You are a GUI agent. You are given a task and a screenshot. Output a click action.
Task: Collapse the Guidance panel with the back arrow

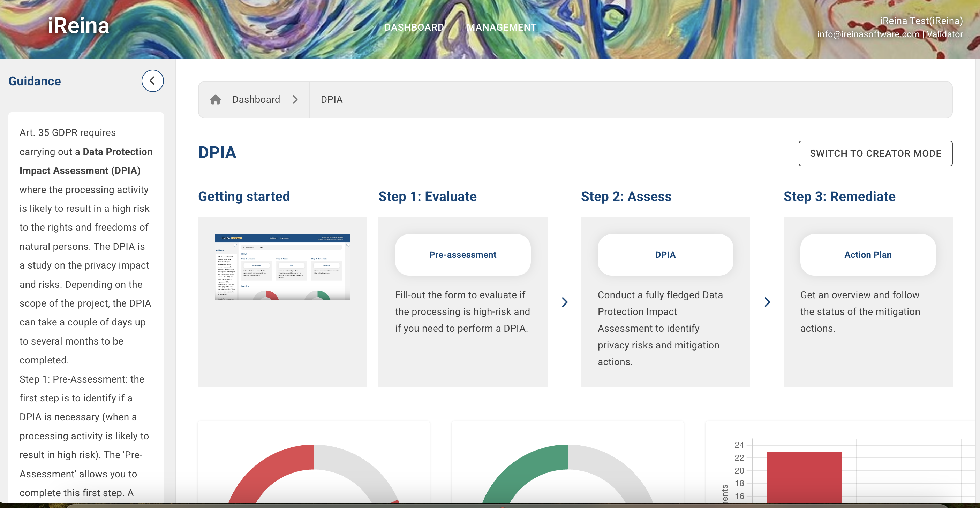(152, 80)
